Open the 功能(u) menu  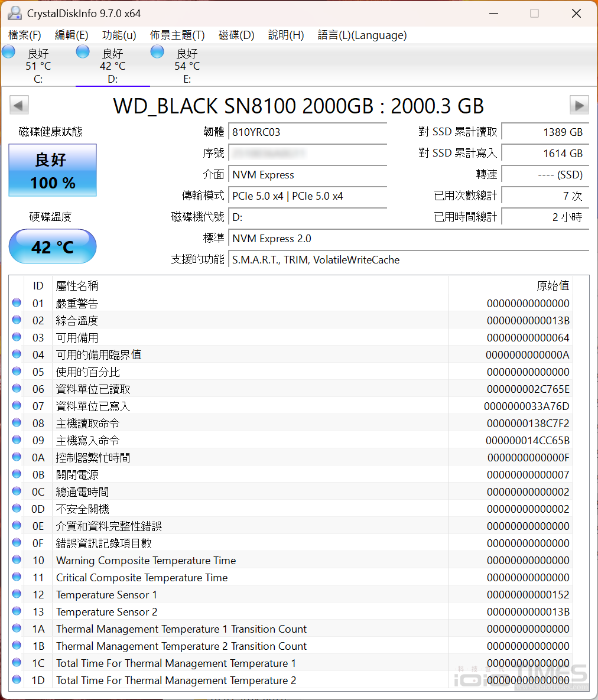point(119,35)
